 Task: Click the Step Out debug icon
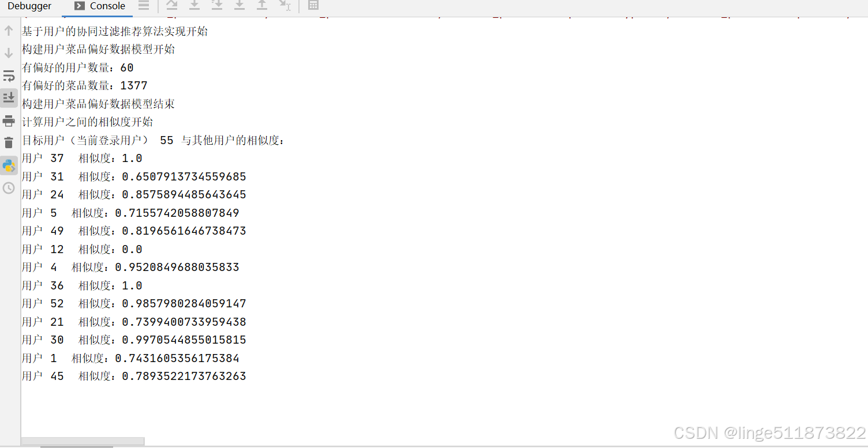pos(262,5)
